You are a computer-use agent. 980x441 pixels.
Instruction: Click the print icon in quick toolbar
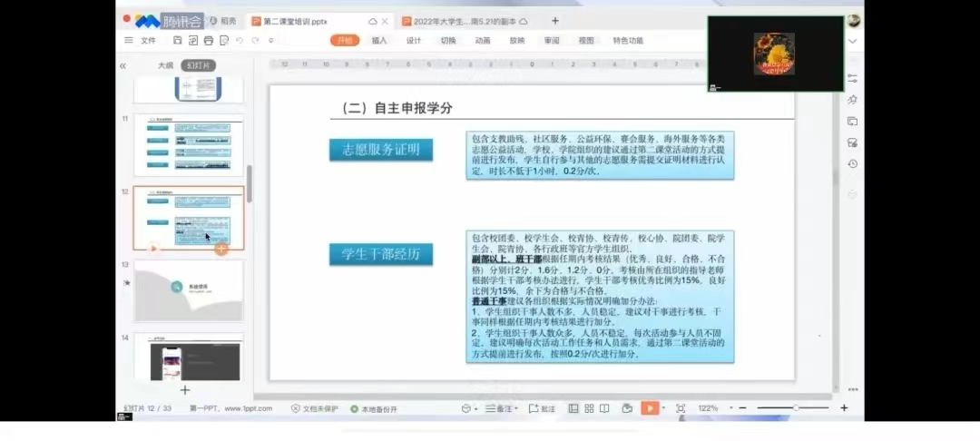pos(208,40)
